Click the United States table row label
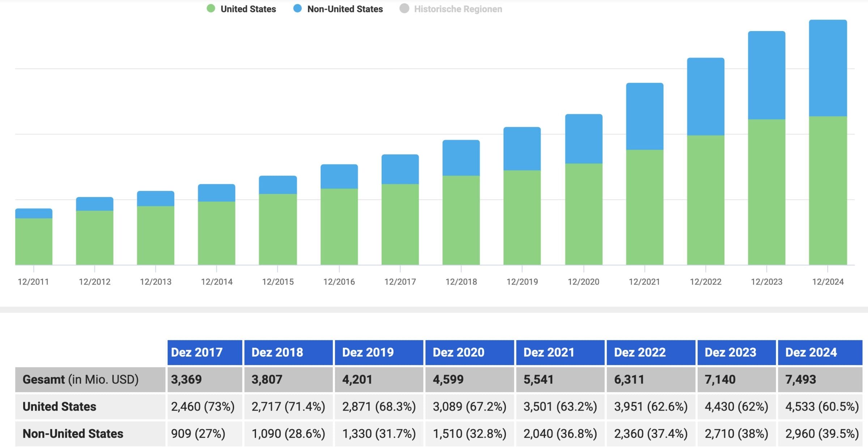 click(x=60, y=407)
